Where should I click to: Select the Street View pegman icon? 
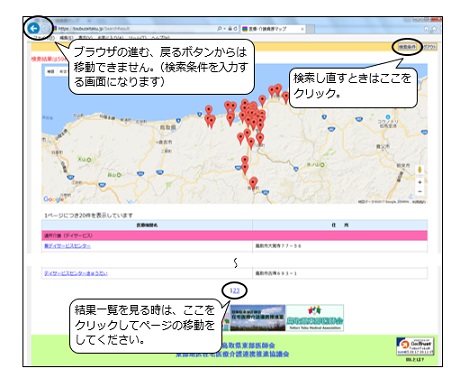(x=420, y=170)
